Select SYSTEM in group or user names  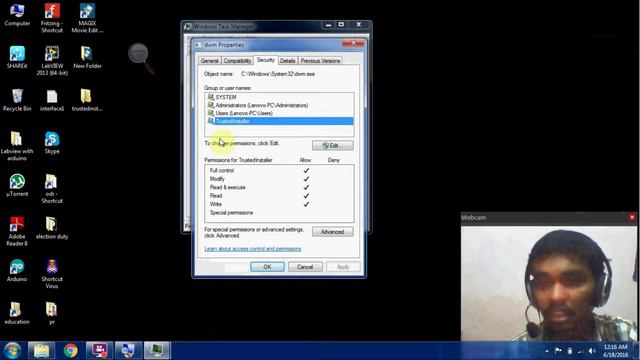pos(280,97)
